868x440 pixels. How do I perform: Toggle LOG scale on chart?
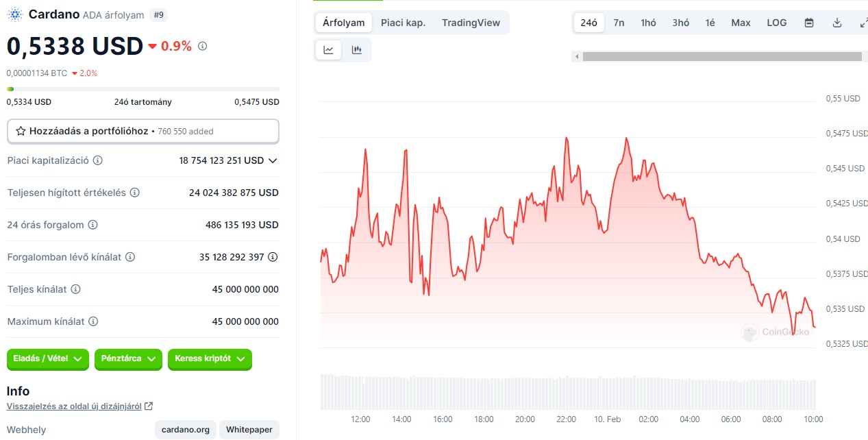pyautogui.click(x=777, y=23)
